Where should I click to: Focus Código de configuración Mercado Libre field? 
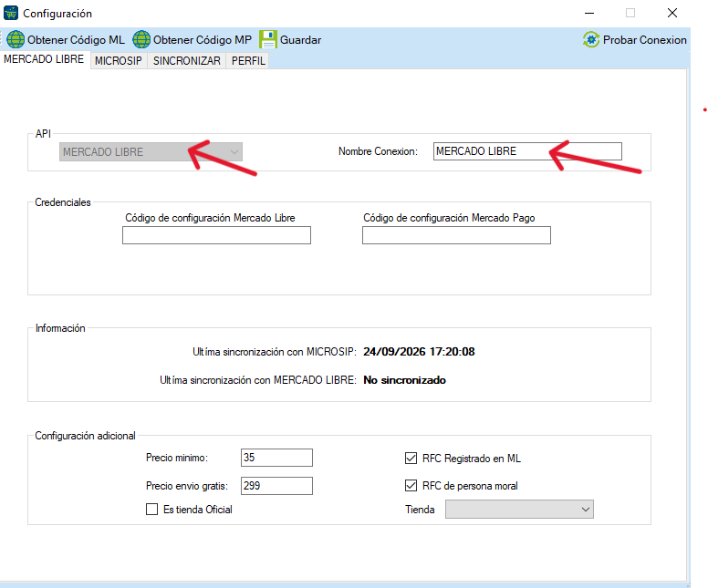216,235
